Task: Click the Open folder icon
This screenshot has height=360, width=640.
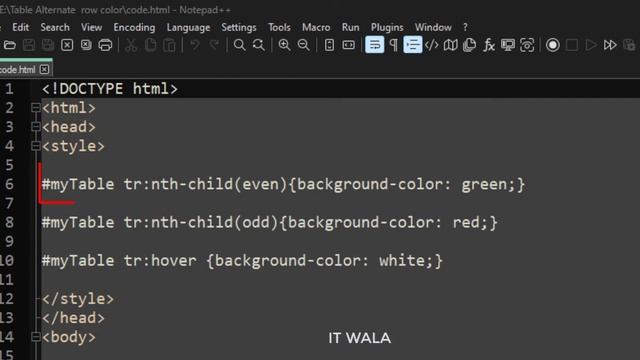Action: [x=10, y=45]
